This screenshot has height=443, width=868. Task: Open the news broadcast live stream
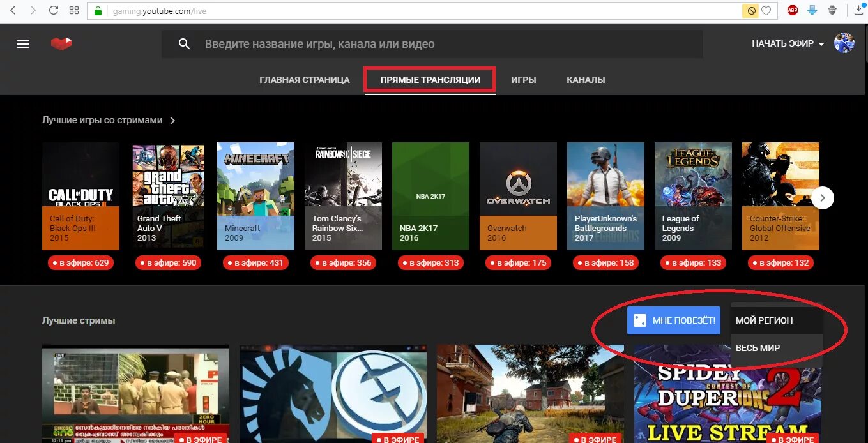[x=135, y=394]
